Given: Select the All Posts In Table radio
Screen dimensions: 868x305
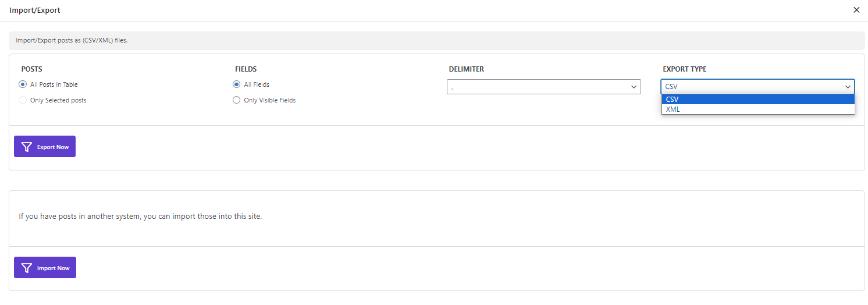Looking at the screenshot, I should [23, 84].
